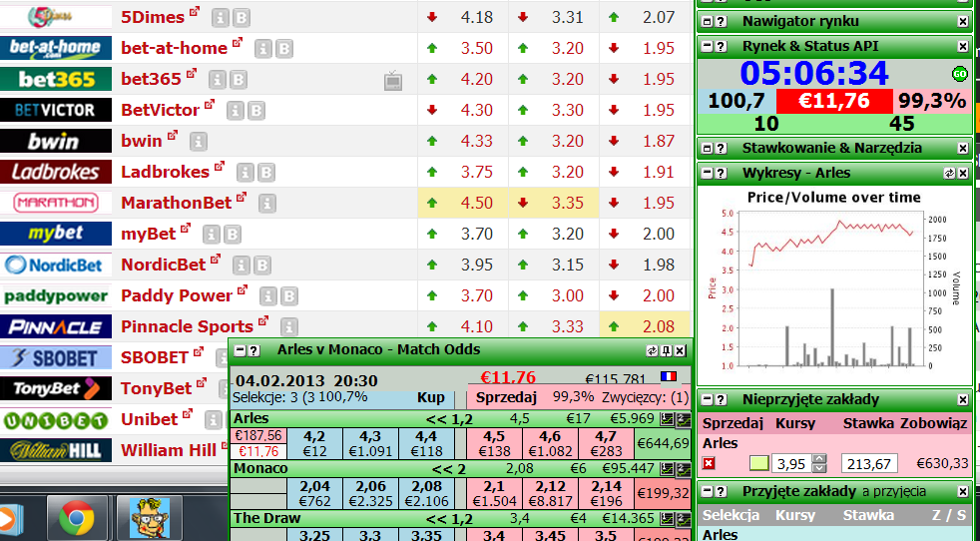
Task: Click the external link icon after myBet
Action: [186, 229]
